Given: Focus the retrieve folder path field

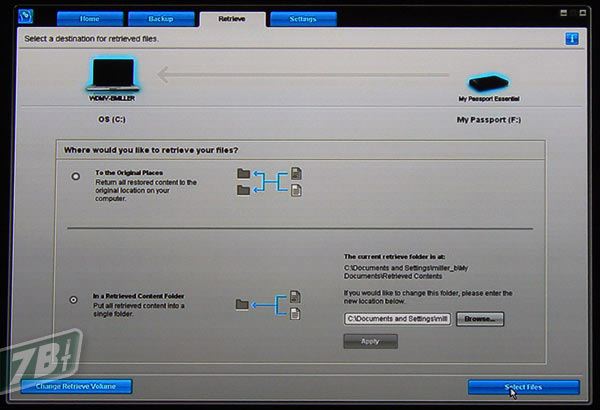Looking at the screenshot, I should pos(397,319).
